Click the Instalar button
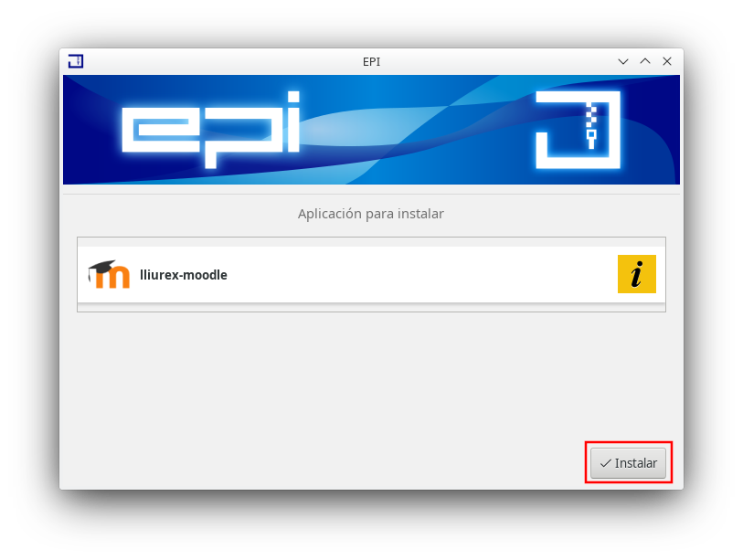Image resolution: width=743 pixels, height=560 pixels. click(628, 463)
